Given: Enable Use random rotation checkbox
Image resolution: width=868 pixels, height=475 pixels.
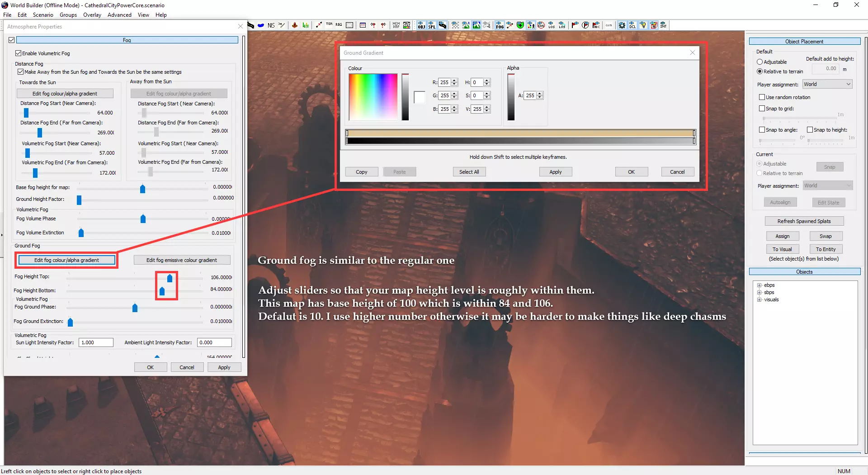Looking at the screenshot, I should (762, 97).
